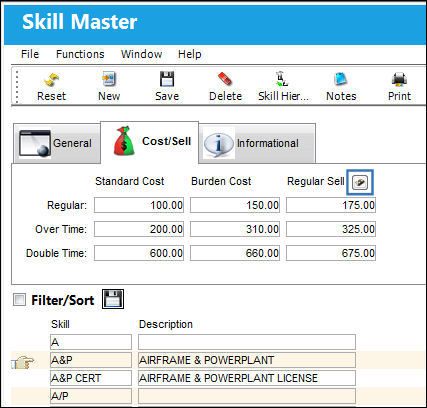This screenshot has width=427, height=408.
Task: Click the Double Time Burden Cost field 660.00
Action: [x=235, y=253]
